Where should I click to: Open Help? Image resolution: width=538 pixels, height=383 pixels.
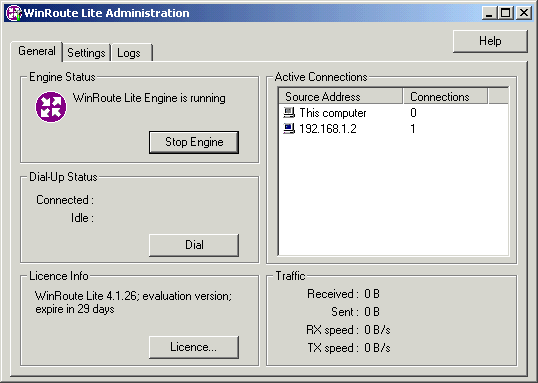pos(490,41)
